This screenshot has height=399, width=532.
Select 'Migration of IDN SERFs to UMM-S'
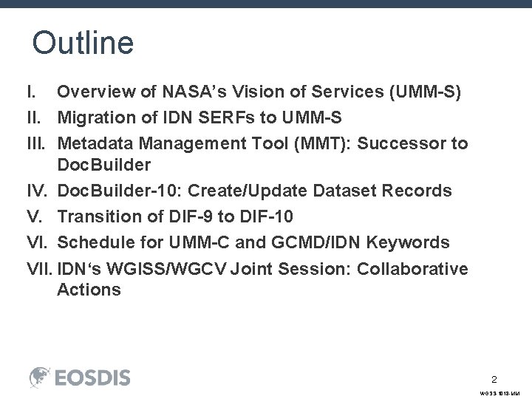coord(199,117)
